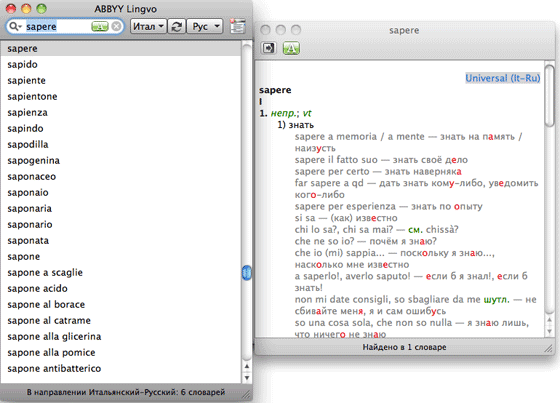Click the arrow icon in sapere card toolbar
Screen dimensions: 560x403
269,48
